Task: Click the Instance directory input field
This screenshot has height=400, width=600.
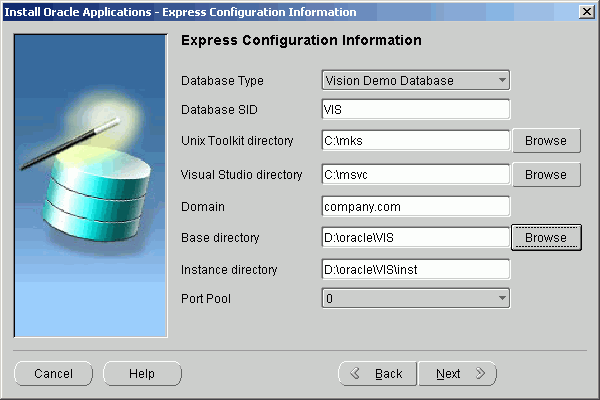Action: point(416,269)
